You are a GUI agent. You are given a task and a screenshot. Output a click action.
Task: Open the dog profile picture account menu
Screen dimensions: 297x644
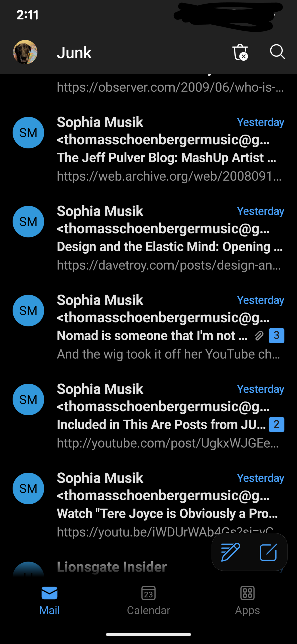tap(25, 52)
